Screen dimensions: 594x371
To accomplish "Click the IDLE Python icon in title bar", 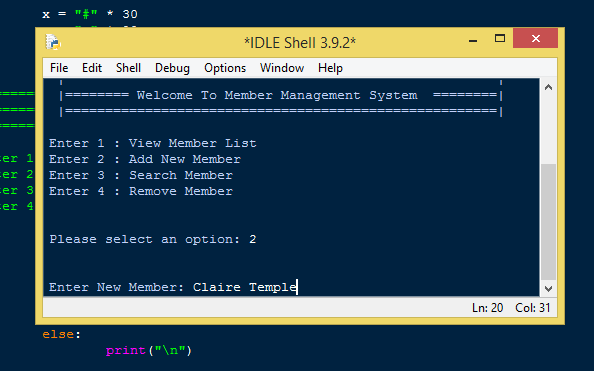I will point(53,42).
